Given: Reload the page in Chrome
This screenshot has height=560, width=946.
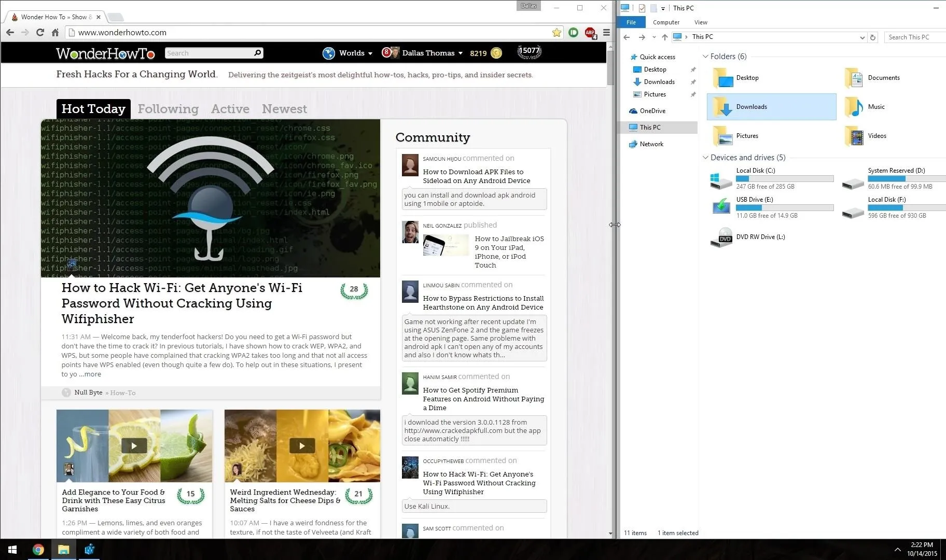Looking at the screenshot, I should click(40, 32).
